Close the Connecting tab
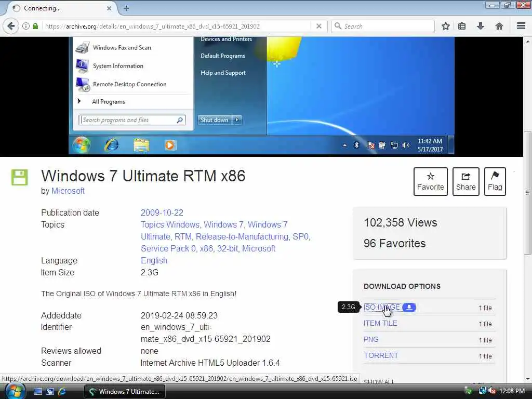Viewport: 532px width, 399px height. point(109,8)
